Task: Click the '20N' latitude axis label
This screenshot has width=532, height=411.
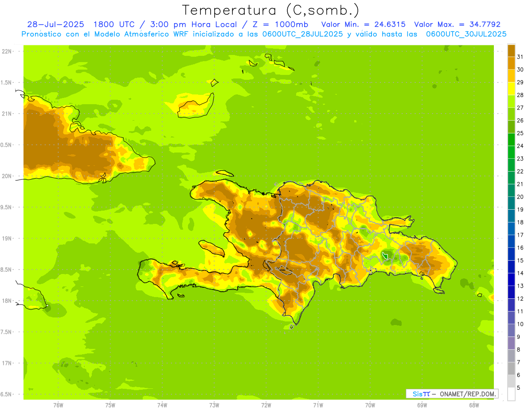Action: [x=8, y=176]
